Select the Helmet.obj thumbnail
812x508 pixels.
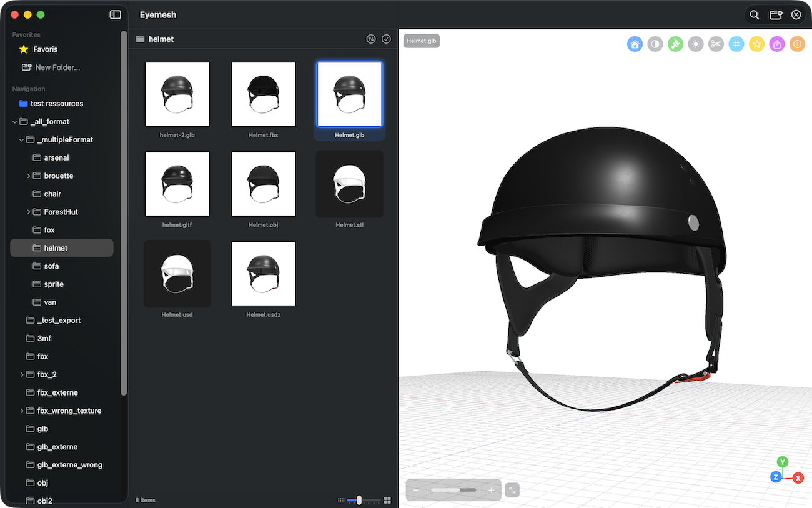[x=263, y=184]
